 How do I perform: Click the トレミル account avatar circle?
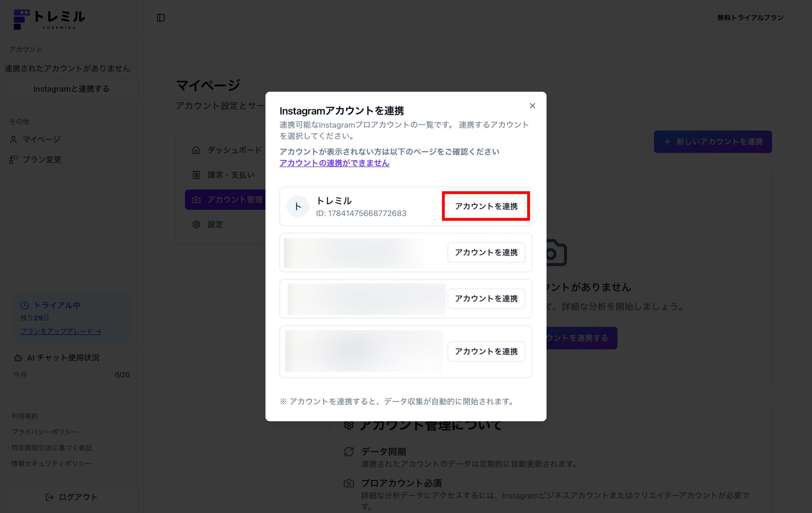point(298,207)
